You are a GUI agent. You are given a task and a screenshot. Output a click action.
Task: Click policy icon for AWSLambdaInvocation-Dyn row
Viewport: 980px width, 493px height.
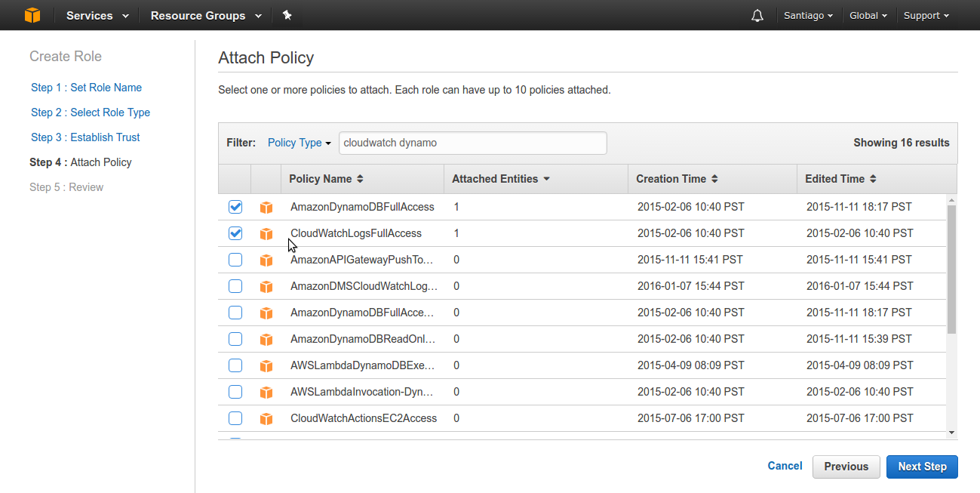[266, 392]
